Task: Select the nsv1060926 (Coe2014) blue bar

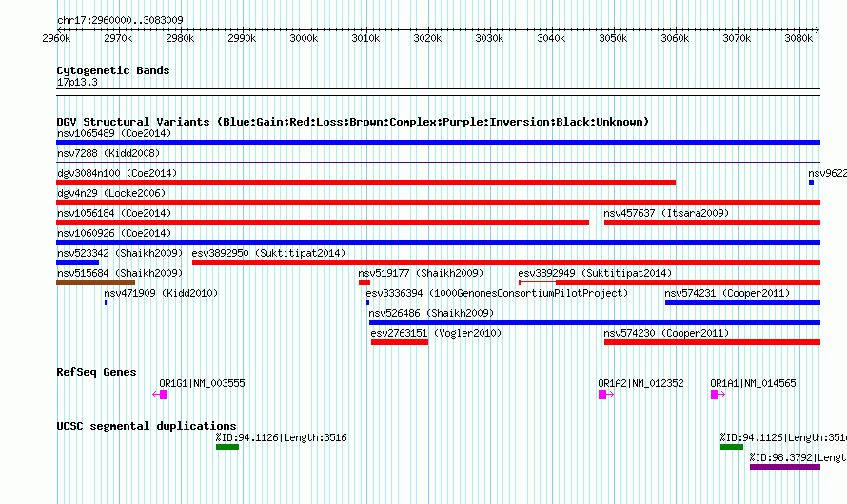Action: (x=438, y=242)
